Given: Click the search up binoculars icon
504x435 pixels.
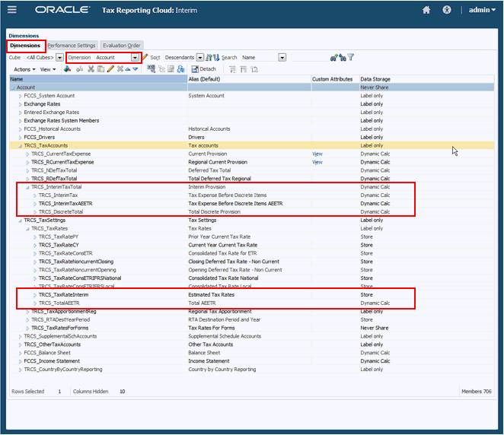Looking at the screenshot, I should tap(334, 58).
